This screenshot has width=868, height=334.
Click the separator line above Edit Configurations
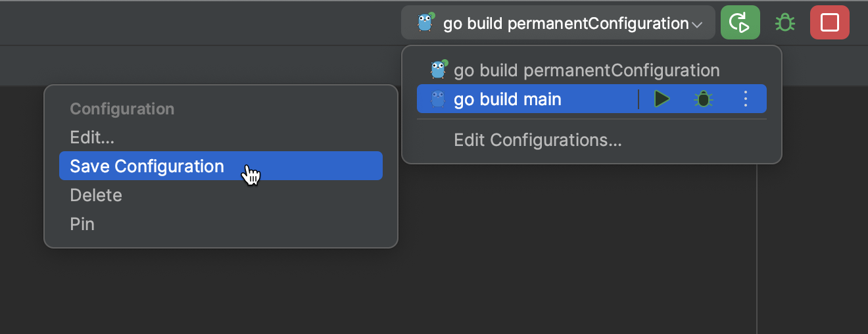(x=592, y=119)
